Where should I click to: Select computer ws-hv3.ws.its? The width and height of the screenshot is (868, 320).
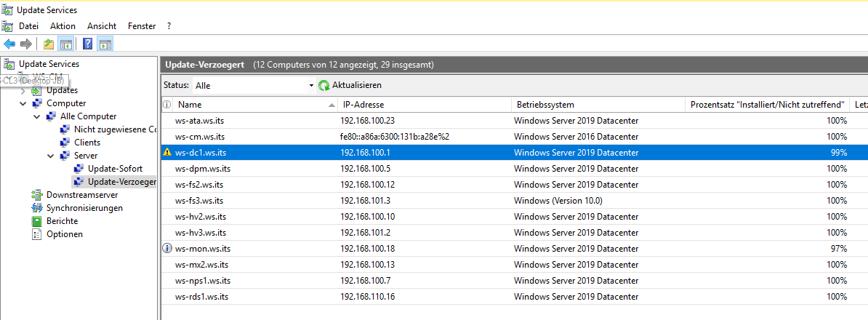tap(201, 233)
